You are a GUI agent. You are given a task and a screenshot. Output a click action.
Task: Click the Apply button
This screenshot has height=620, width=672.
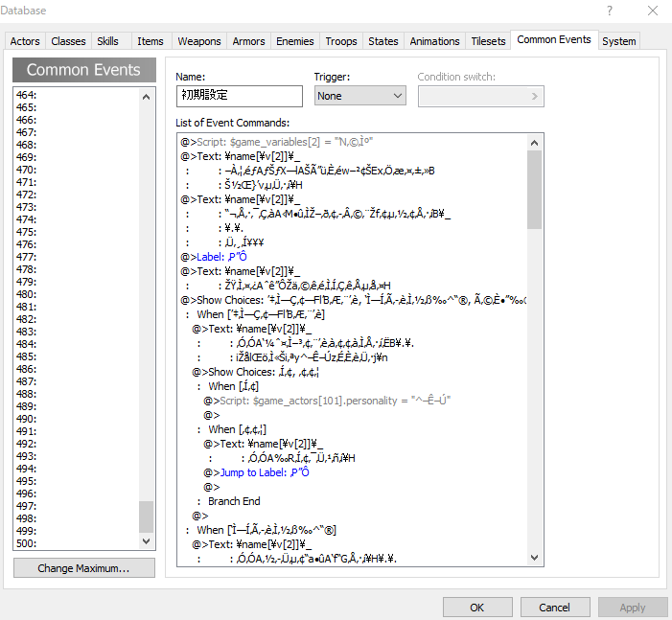(633, 608)
